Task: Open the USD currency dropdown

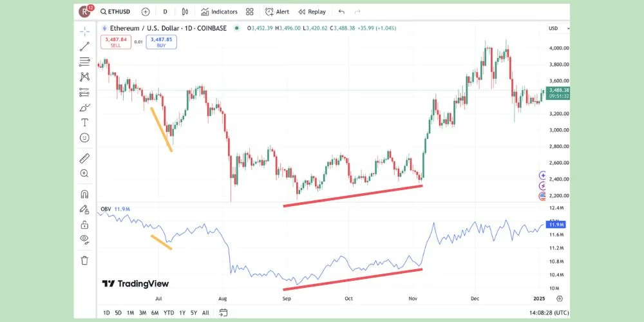Action: coord(558,28)
